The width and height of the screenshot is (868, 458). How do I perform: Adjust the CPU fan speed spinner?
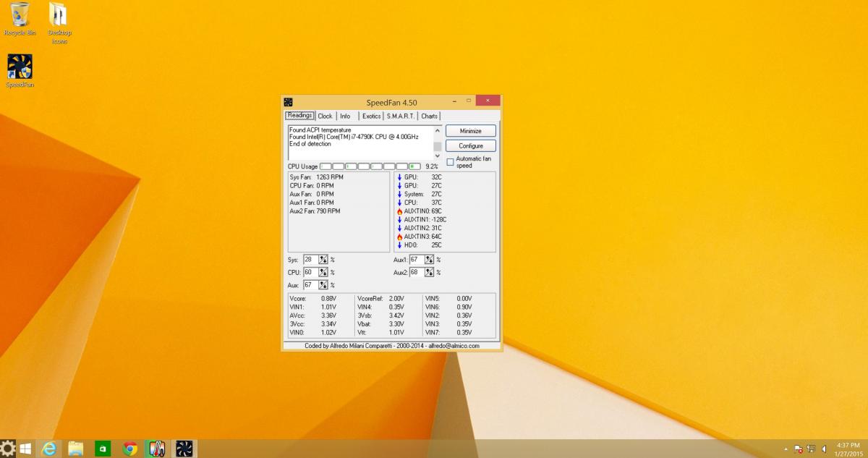point(323,272)
